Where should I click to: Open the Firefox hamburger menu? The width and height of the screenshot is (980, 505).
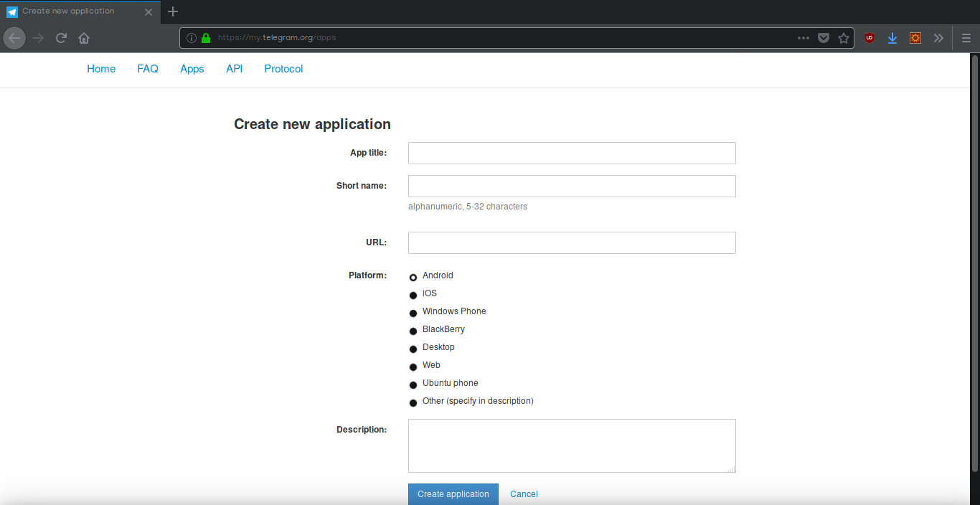point(966,37)
